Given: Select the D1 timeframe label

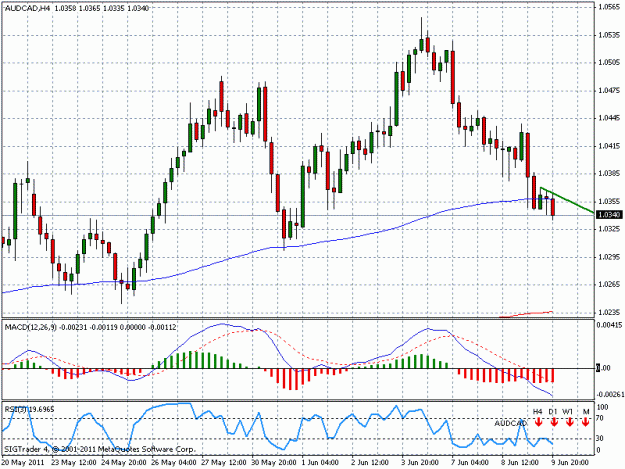Looking at the screenshot, I should (x=553, y=411).
